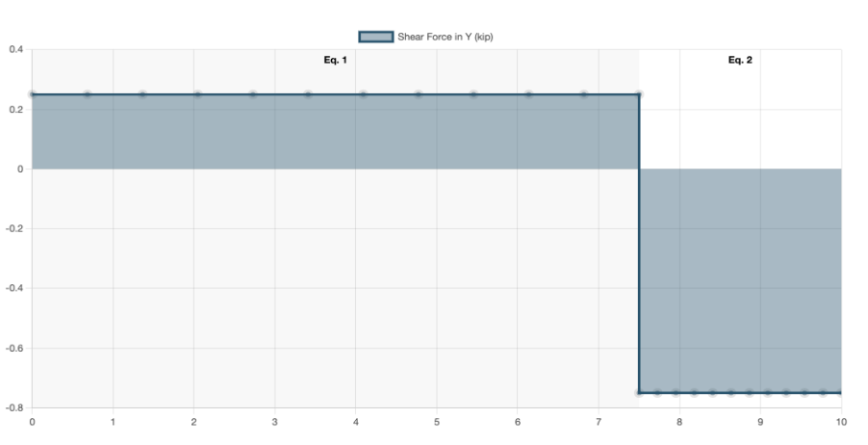Click the vertical step line midway down the drop

639,243
